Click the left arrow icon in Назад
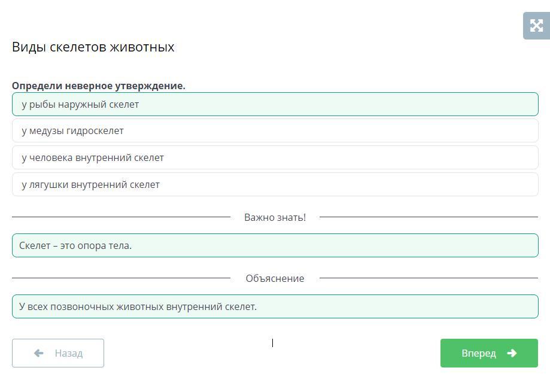550x392 pixels. 39,353
